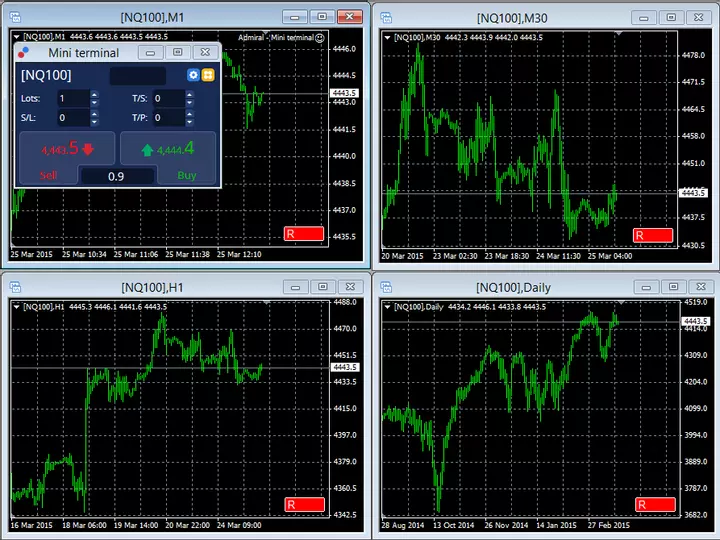
Task: Decrease Lots value with the down arrow
Action: [94, 102]
